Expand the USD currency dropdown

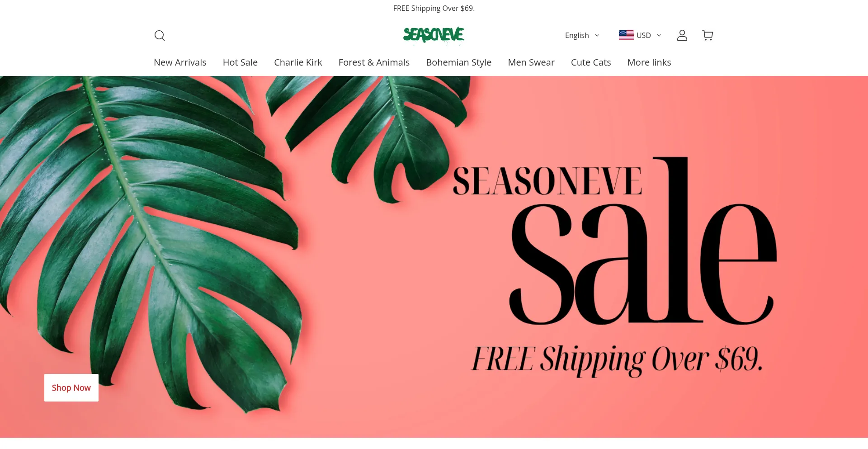click(640, 35)
